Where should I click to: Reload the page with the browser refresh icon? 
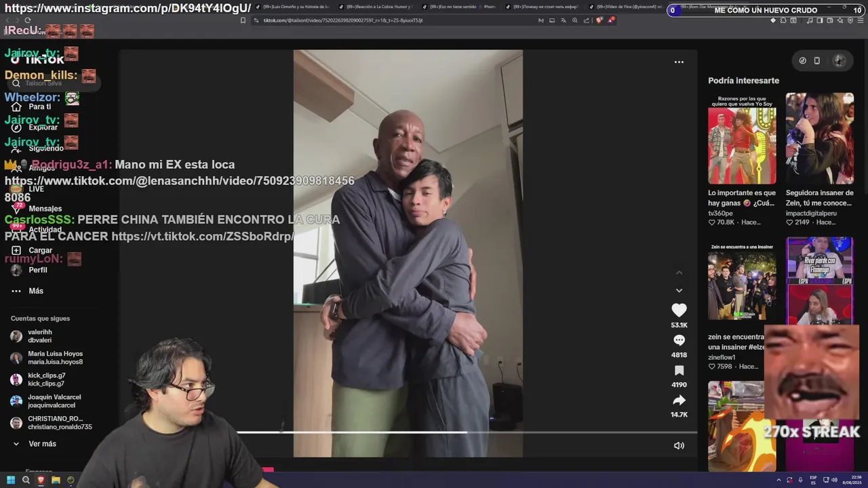pos(27,20)
